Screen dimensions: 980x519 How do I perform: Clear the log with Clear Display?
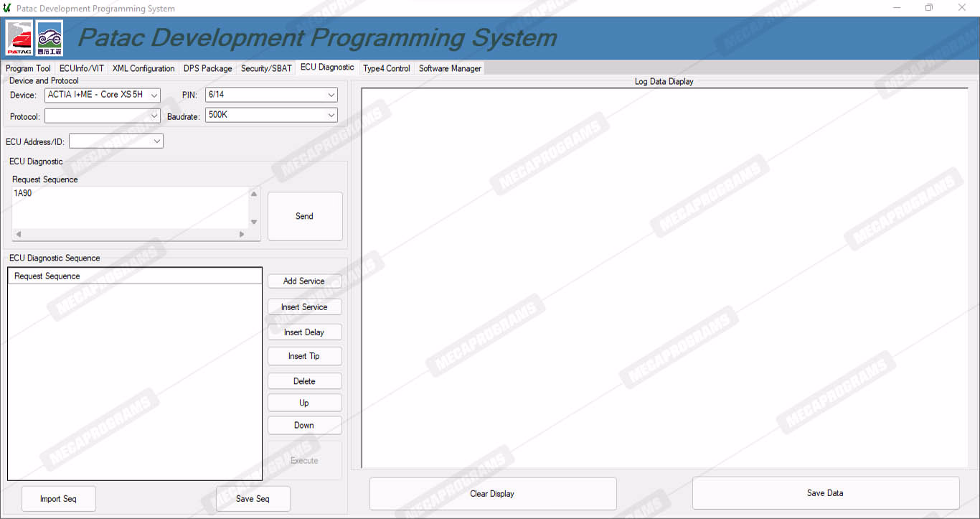(x=493, y=494)
